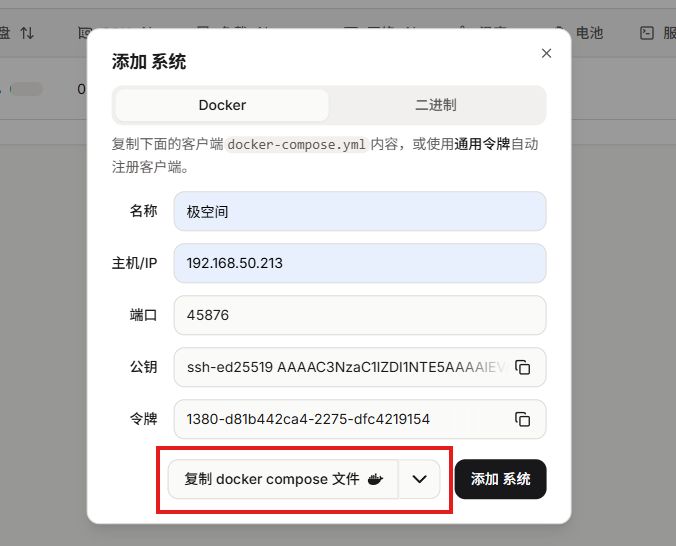Copy the 令牌 value with its copy icon
The height and width of the screenshot is (546, 676).
(522, 419)
